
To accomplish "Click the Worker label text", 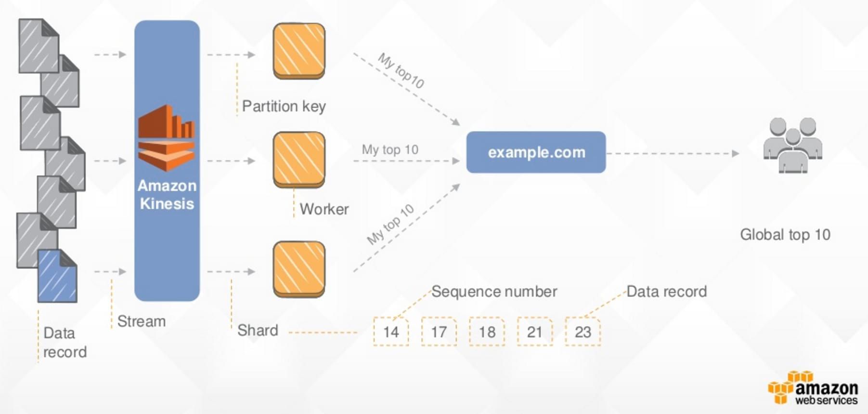I will pos(324,209).
